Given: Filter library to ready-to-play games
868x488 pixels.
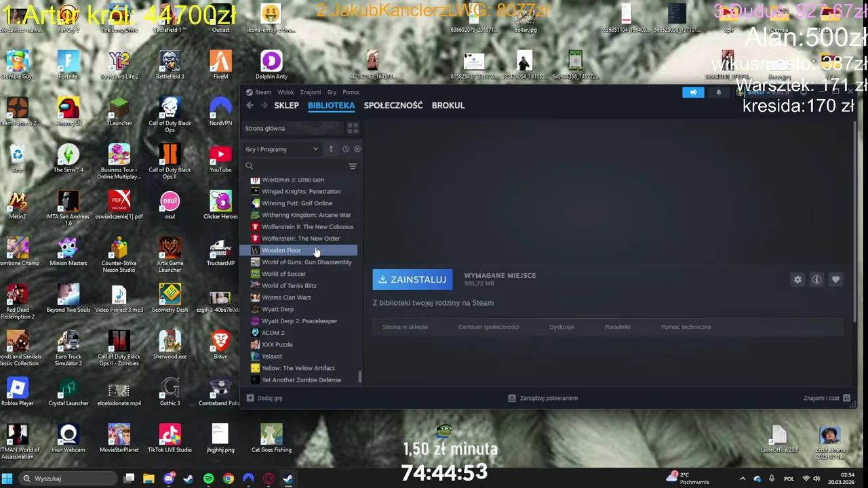Looking at the screenshot, I should [x=357, y=149].
